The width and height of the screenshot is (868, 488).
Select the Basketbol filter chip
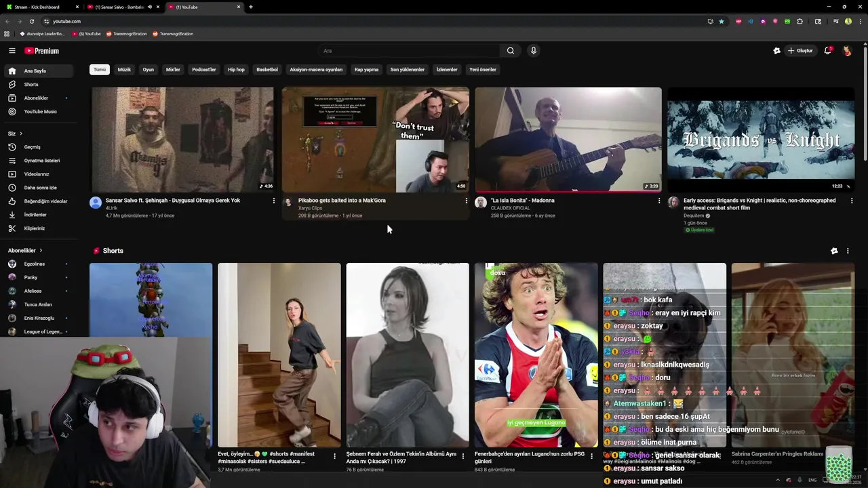coord(267,70)
